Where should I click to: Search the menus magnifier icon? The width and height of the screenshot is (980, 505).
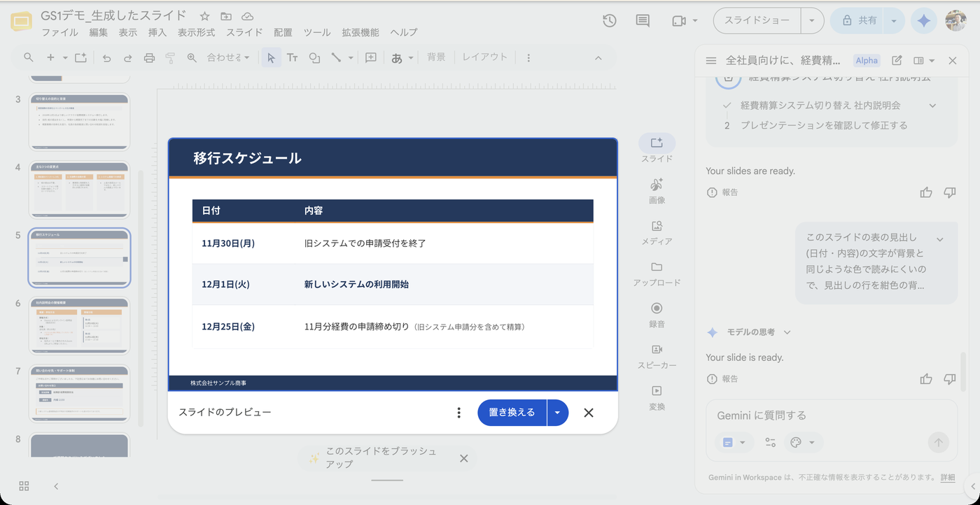click(29, 57)
